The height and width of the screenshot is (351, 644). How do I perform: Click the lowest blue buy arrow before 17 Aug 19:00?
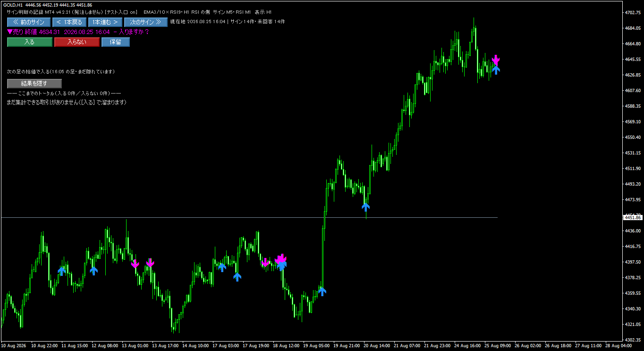tap(237, 277)
